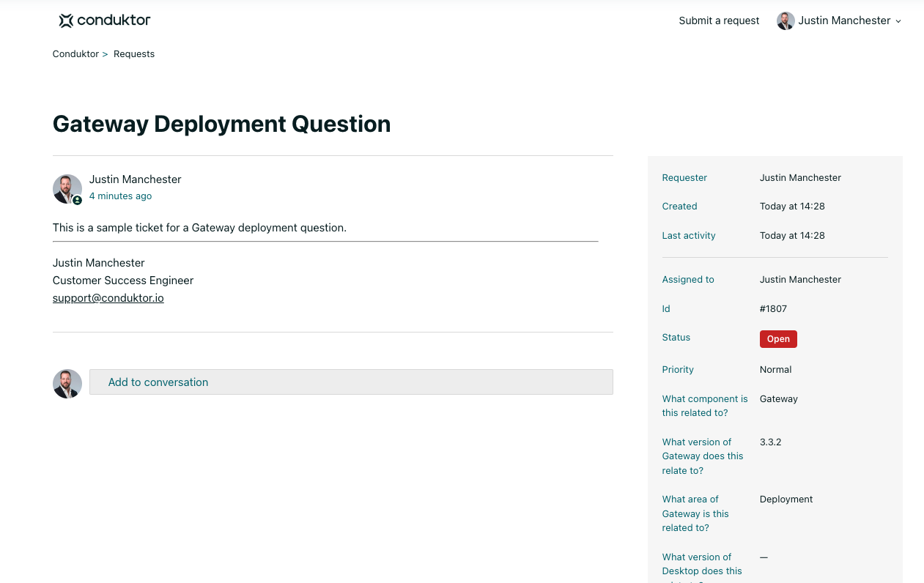Click the Last activity label

pyautogui.click(x=689, y=236)
